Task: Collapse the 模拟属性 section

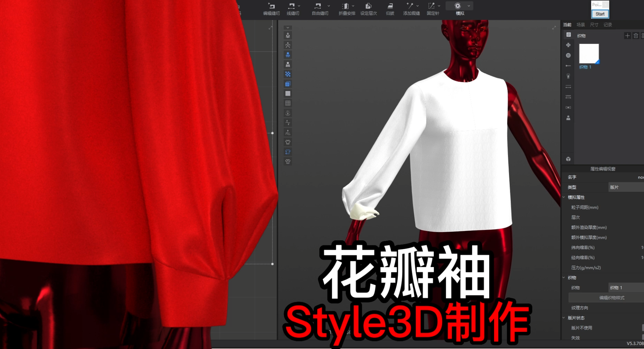Action: 564,197
